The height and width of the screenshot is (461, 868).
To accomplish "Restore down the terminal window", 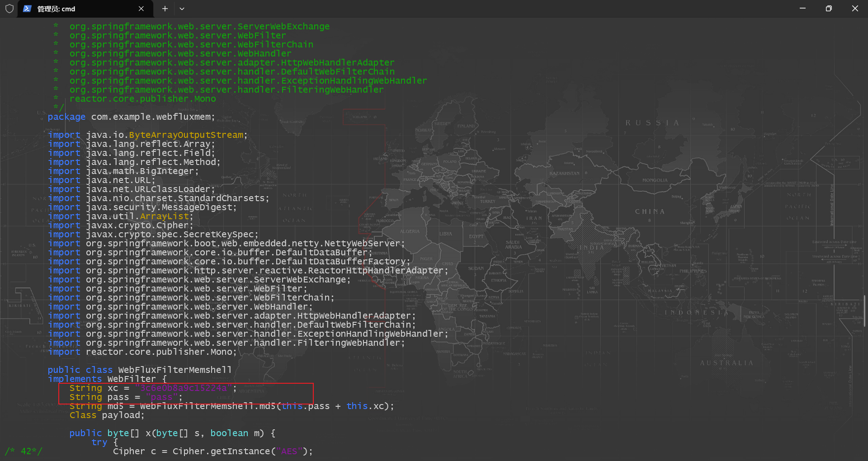I will [x=829, y=9].
